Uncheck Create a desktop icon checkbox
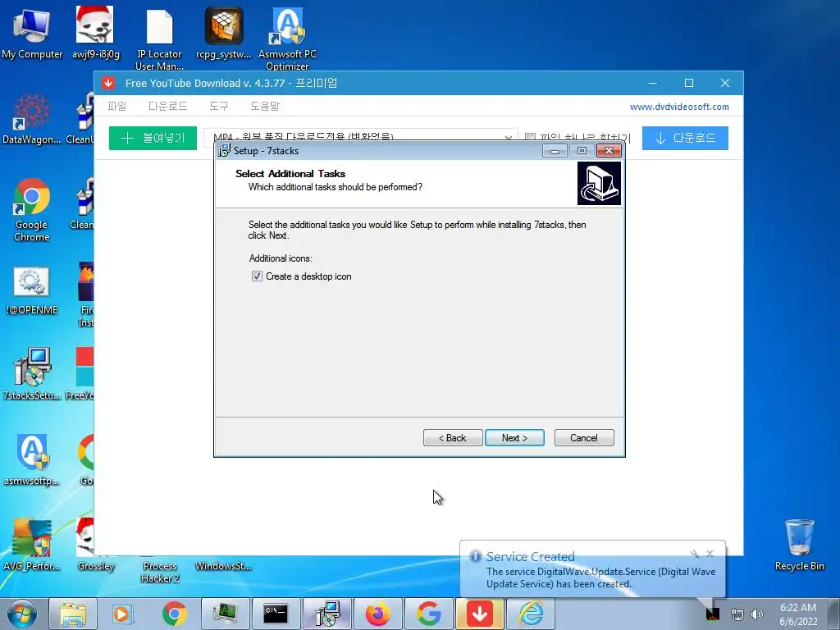Viewport: 840px width, 630px height. [257, 276]
